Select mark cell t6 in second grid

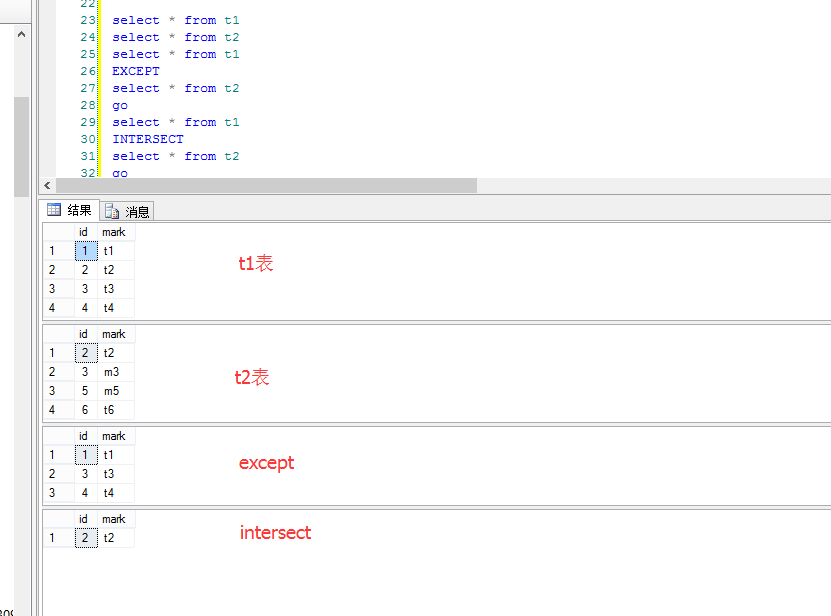pos(116,410)
